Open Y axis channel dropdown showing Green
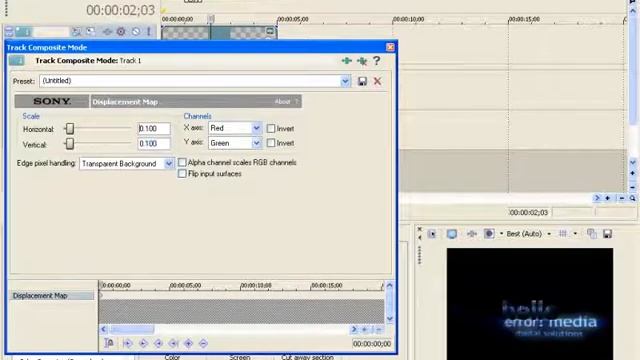 click(256, 143)
